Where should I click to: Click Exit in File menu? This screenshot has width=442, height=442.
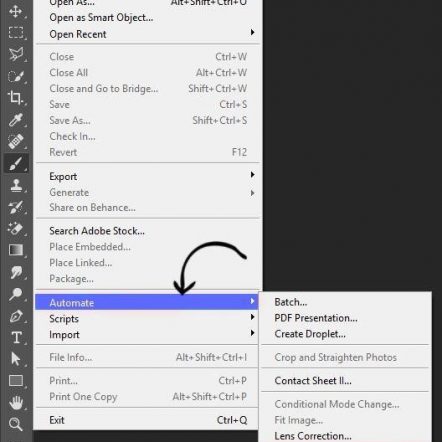(x=147, y=420)
